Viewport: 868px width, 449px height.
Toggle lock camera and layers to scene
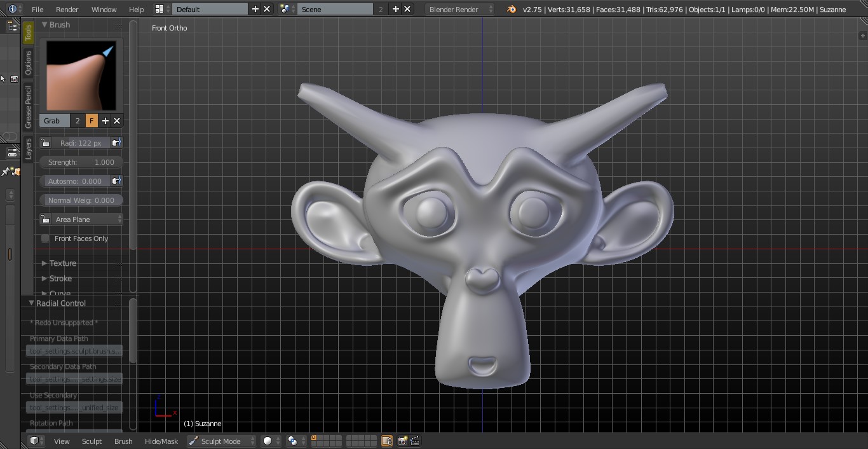(x=387, y=441)
